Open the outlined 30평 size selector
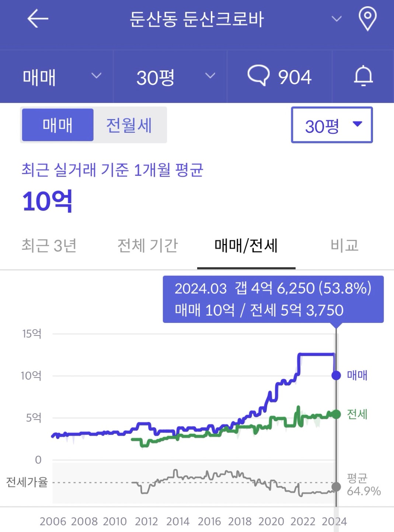This screenshot has height=532, width=394. 332,125
